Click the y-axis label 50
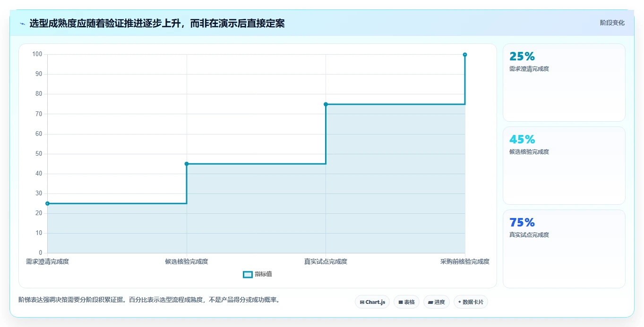Image resolution: width=644 pixels, height=327 pixels. [x=39, y=154]
